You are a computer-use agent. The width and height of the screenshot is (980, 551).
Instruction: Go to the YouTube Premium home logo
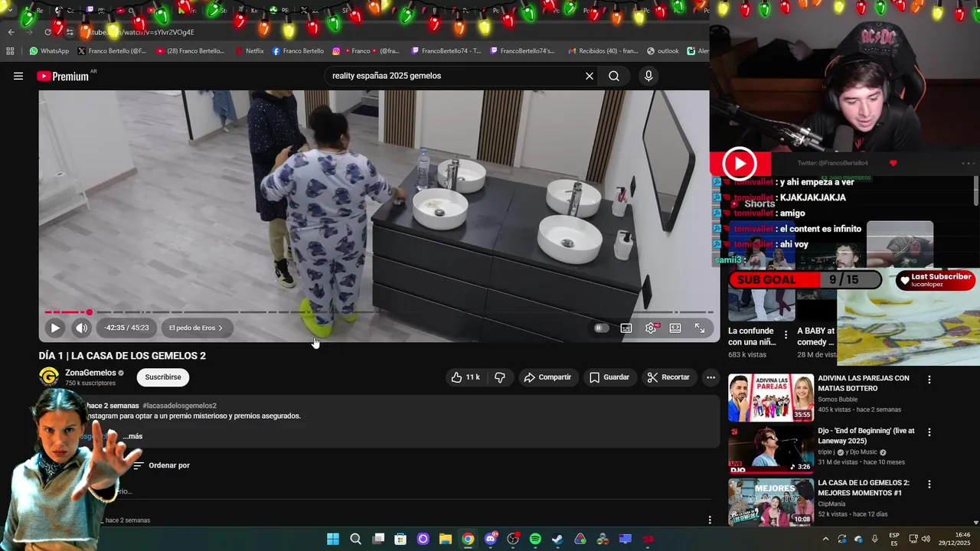pos(63,76)
